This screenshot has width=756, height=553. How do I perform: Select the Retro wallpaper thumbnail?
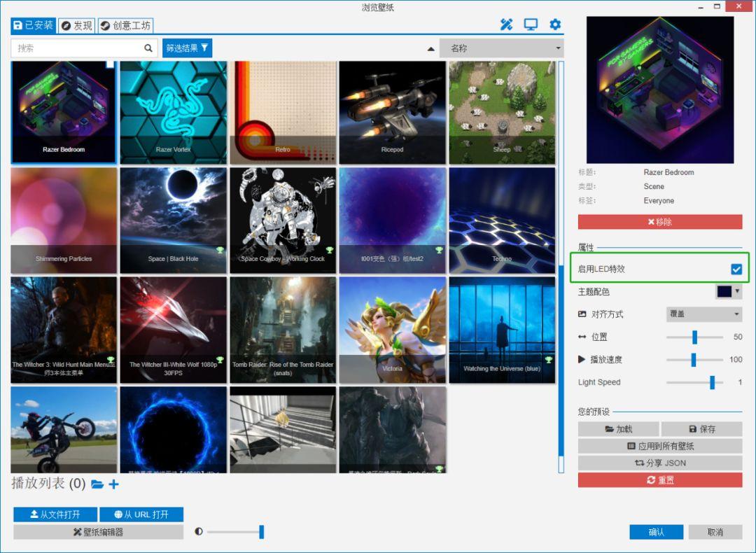[x=283, y=112]
